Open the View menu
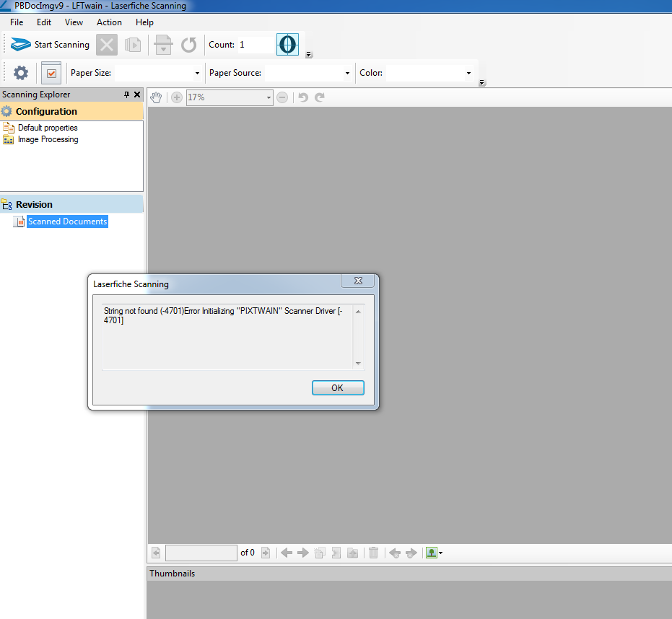This screenshot has height=619, width=672. coord(74,22)
